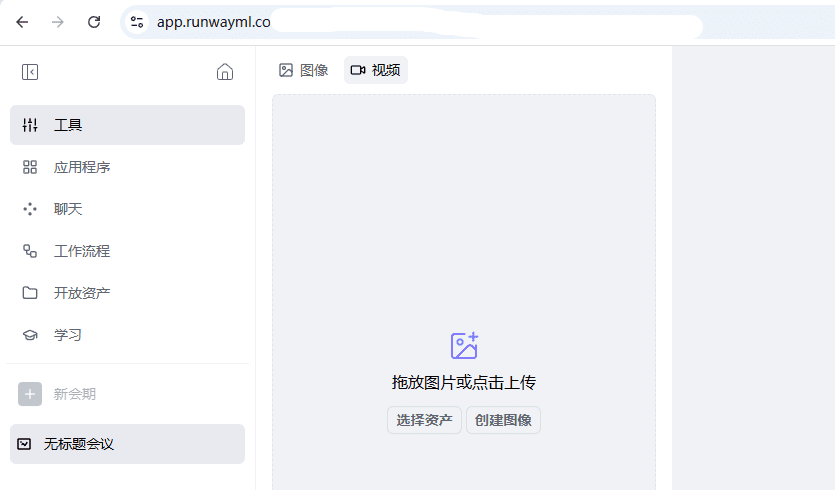Open 应用程序 grid icon in sidebar

30,167
